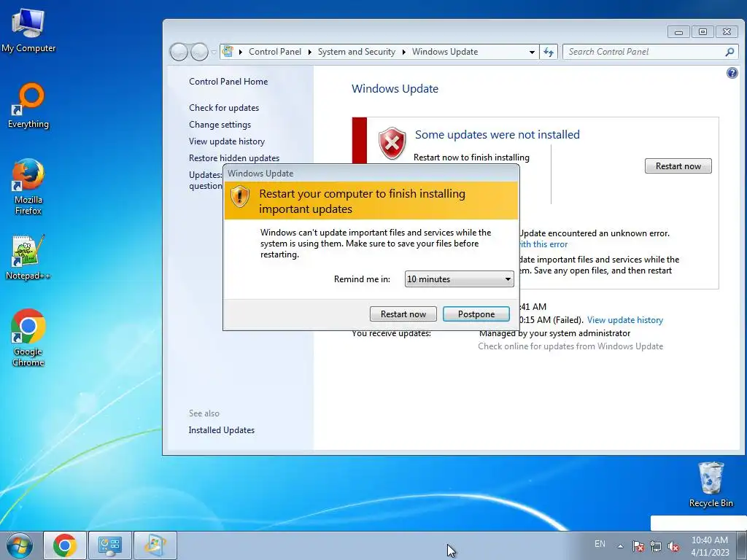Click Restart now in main window
The width and height of the screenshot is (747, 560).
pos(678,166)
